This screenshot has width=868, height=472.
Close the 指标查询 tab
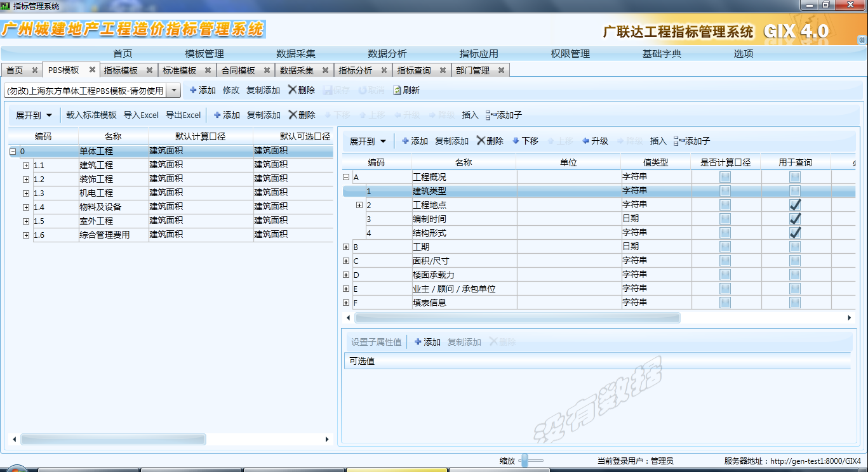443,70
